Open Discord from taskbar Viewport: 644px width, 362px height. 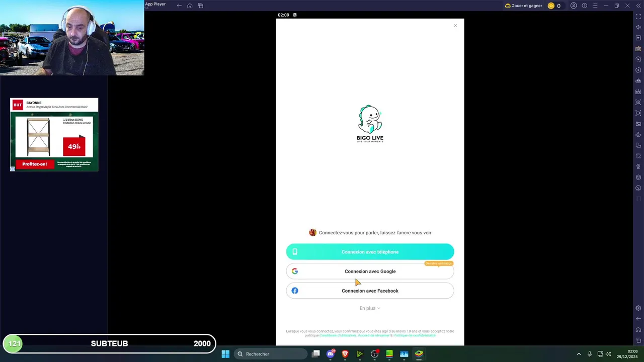coord(331,354)
